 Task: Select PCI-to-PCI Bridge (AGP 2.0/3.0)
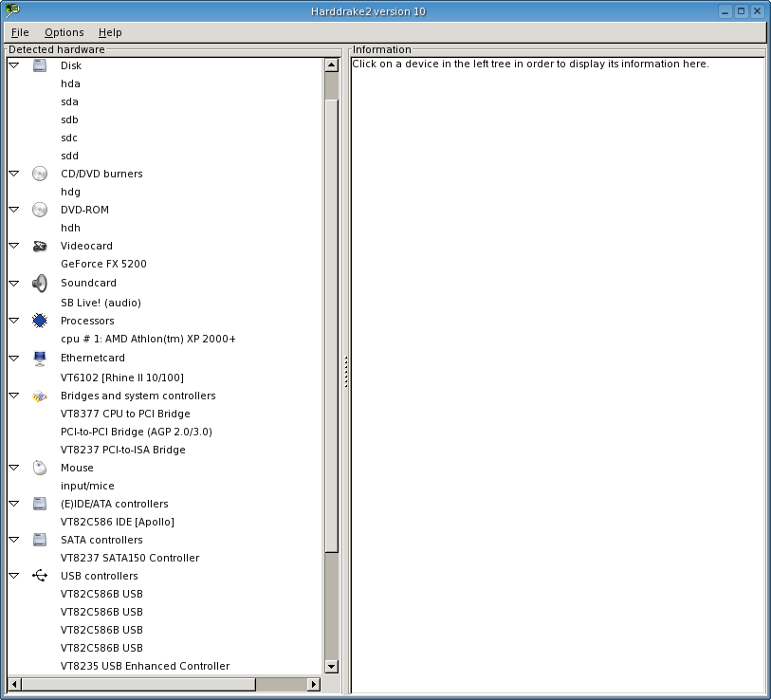137,432
